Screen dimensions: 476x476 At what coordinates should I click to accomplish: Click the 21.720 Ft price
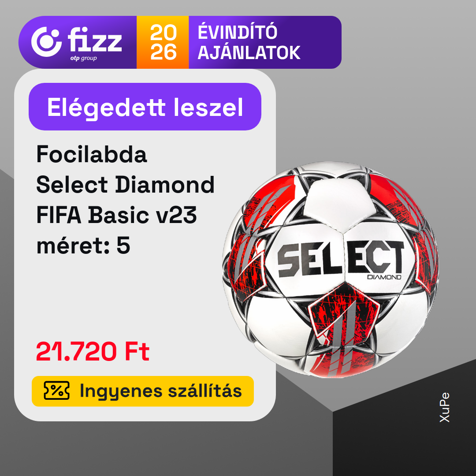tap(93, 352)
